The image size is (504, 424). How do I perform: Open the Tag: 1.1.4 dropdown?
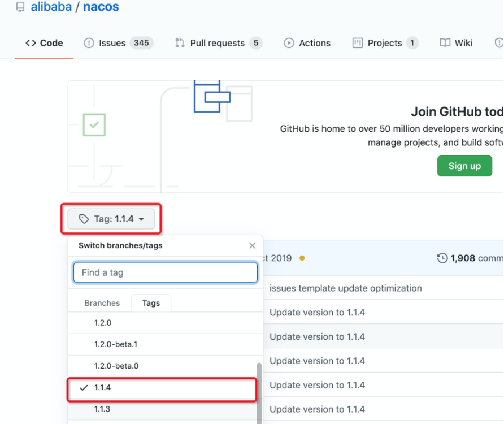coord(111,219)
